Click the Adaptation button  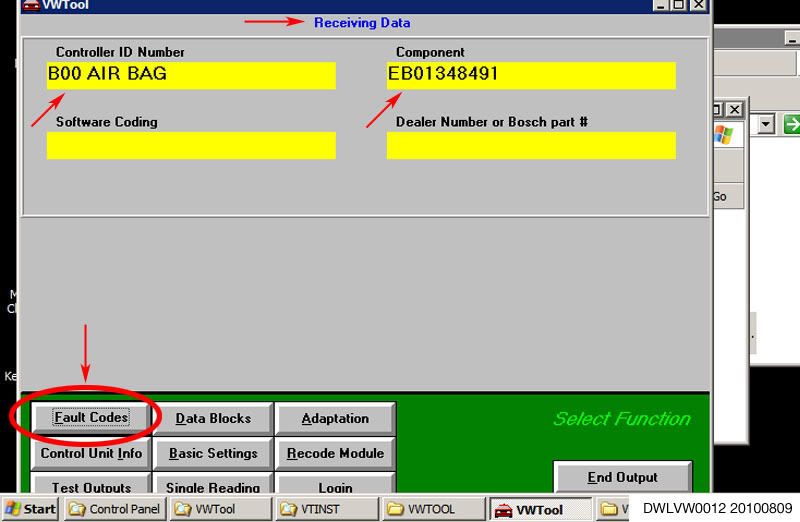335,418
